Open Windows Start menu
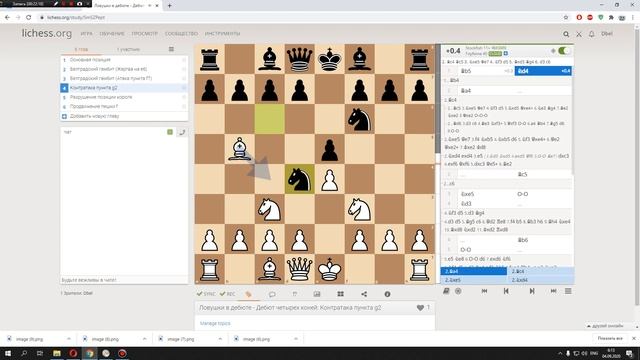 7,353
